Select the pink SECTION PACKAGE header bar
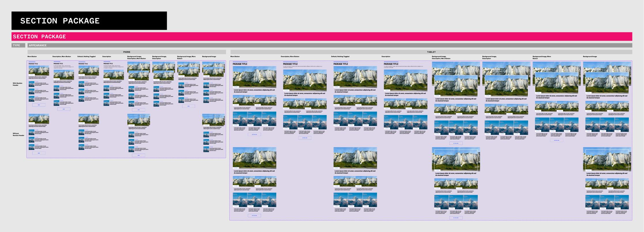 [322, 37]
